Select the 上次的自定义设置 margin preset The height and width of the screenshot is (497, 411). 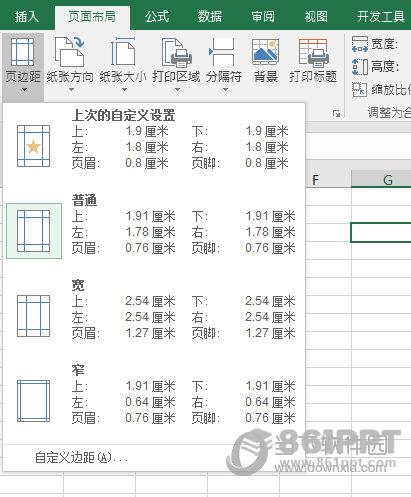click(154, 140)
